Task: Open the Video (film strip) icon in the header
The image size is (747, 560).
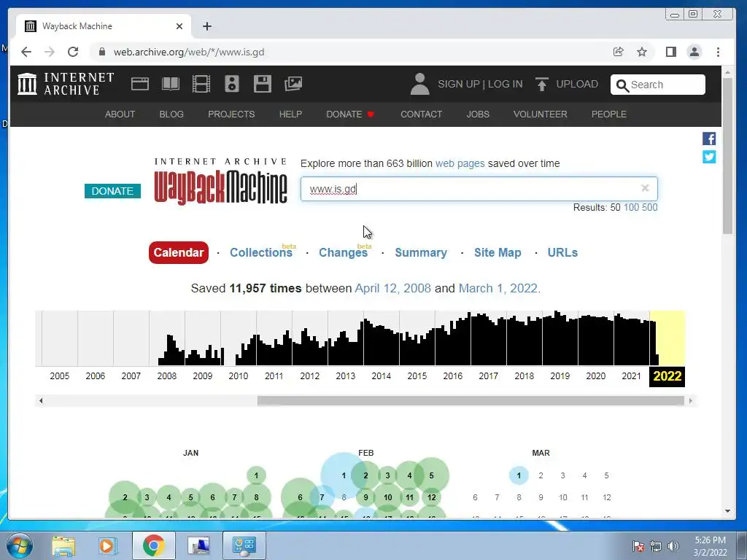Action: 201,84
